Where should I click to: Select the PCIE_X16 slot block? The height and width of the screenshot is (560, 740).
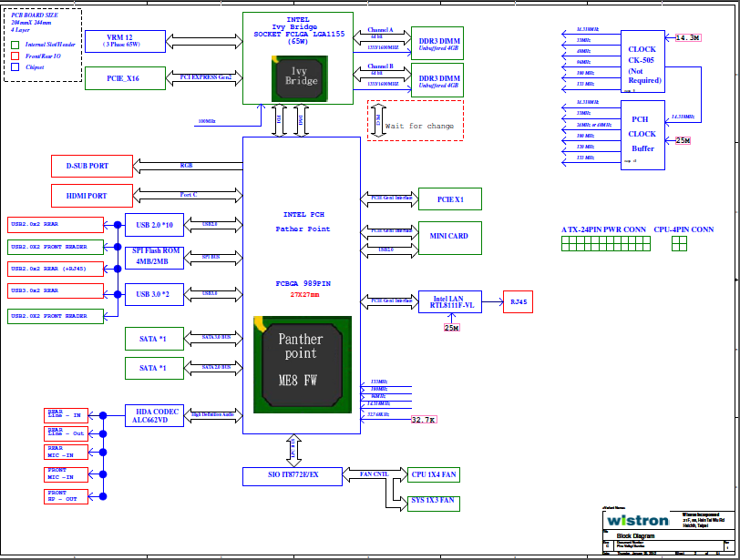124,78
